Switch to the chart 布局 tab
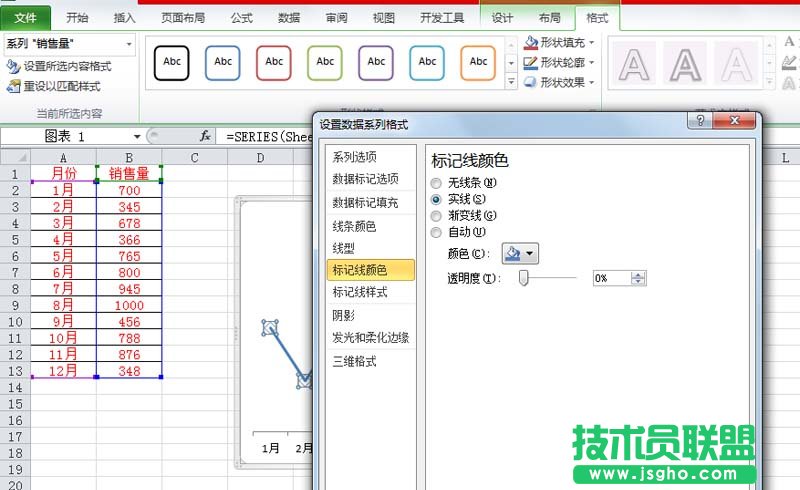The image size is (800, 490). point(549,18)
